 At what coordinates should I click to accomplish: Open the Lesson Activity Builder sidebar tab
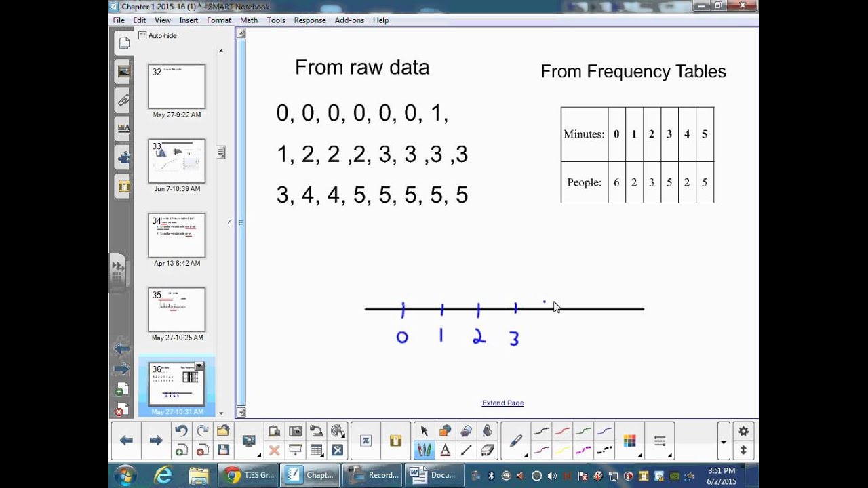tap(123, 186)
